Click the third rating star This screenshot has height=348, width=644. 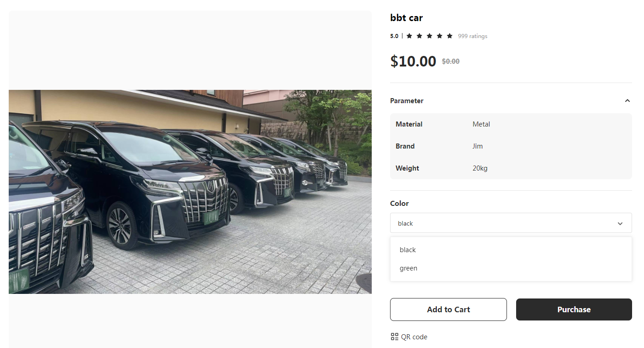pyautogui.click(x=429, y=36)
